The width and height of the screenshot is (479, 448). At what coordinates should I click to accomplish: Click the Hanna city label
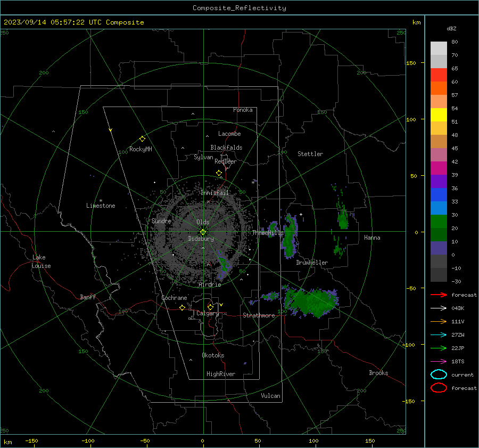(x=372, y=238)
